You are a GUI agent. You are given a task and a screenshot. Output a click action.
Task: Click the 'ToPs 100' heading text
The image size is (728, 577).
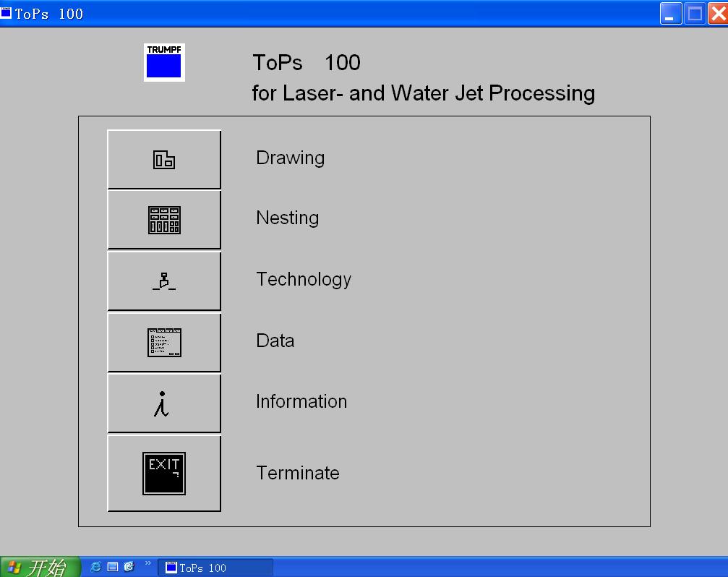[x=307, y=63]
